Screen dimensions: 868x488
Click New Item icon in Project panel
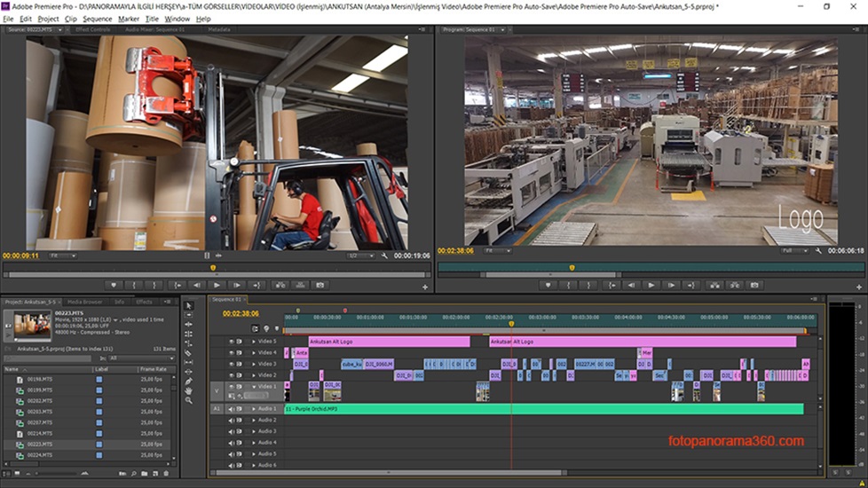click(155, 474)
